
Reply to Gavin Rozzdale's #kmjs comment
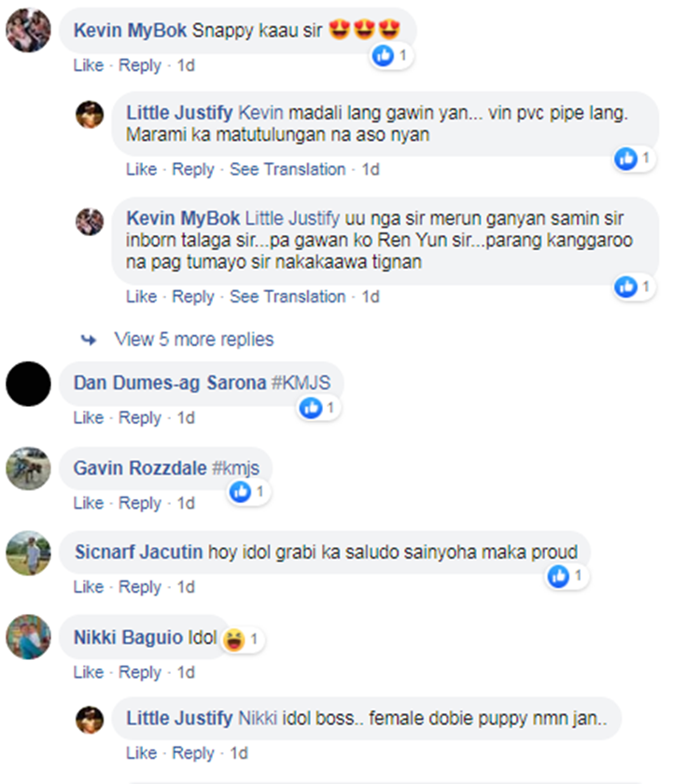click(140, 503)
